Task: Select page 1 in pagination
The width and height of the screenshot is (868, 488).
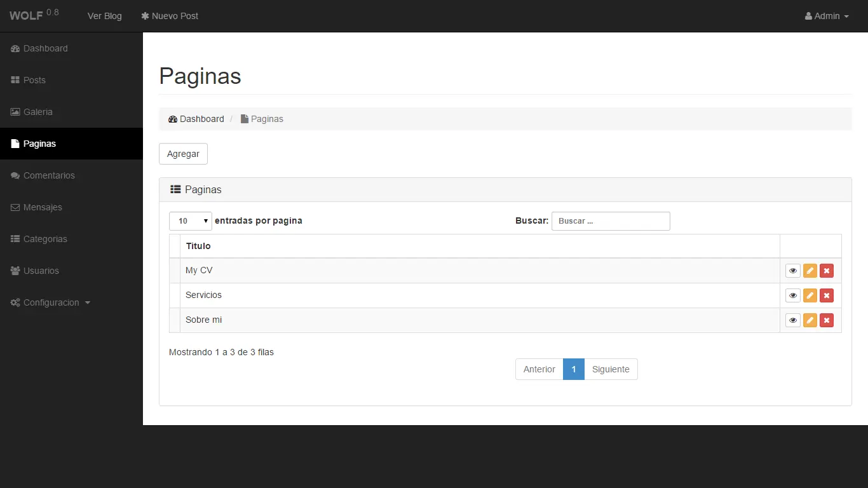Action: pyautogui.click(x=574, y=369)
